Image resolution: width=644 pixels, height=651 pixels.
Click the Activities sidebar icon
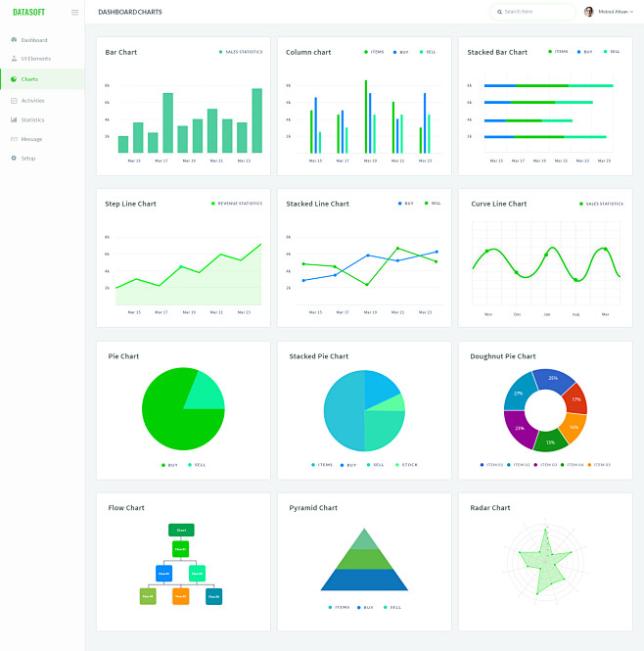[14, 100]
